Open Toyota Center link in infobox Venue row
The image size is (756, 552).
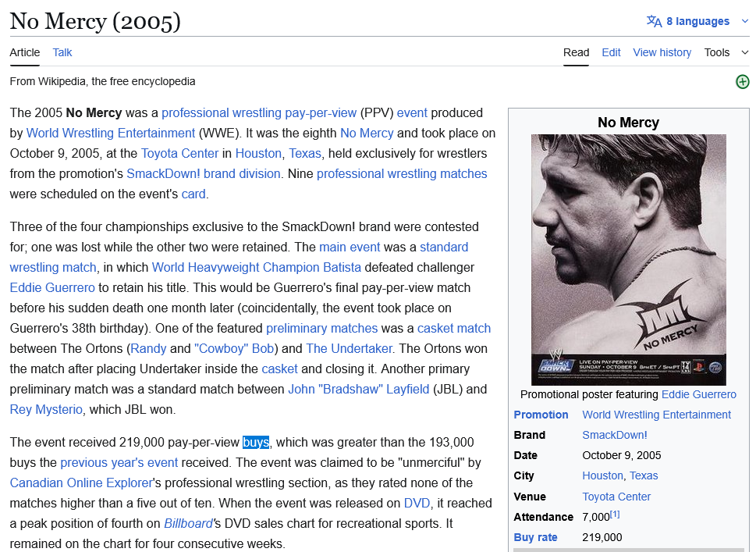click(x=616, y=497)
